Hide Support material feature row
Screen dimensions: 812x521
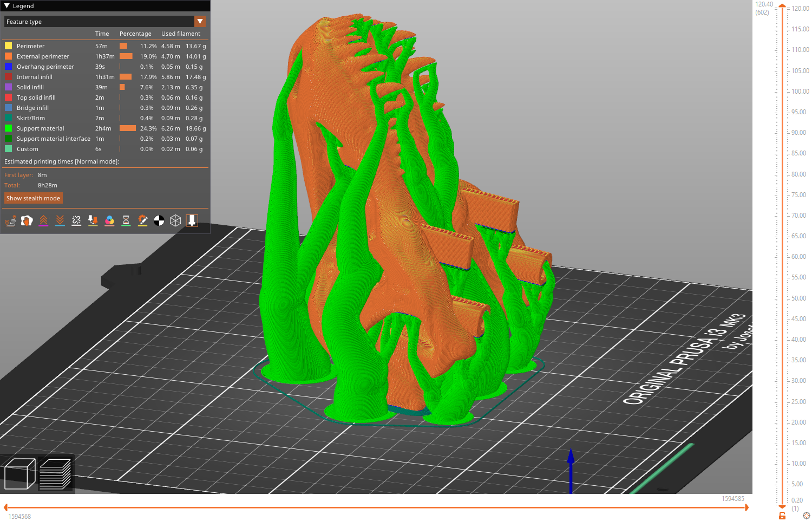click(105, 128)
